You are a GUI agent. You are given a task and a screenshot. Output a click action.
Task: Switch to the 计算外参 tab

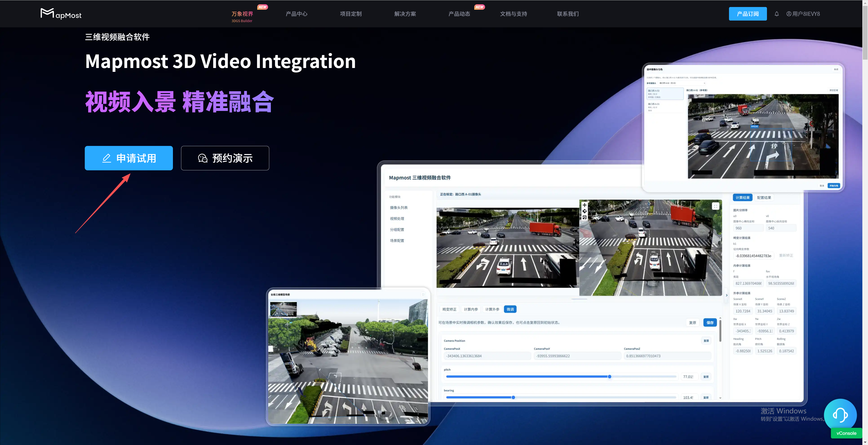[x=492, y=309]
